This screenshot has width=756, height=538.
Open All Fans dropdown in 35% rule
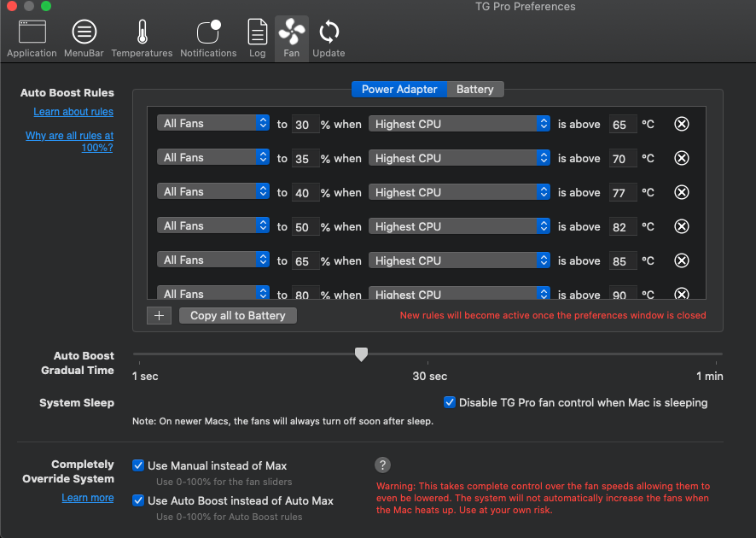coord(213,157)
